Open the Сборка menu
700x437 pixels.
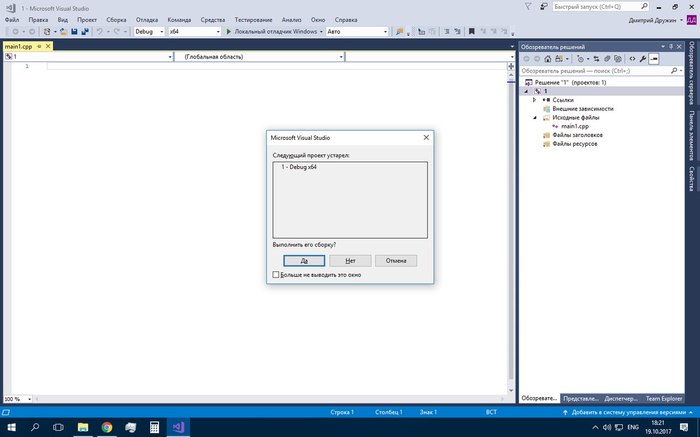[x=116, y=20]
